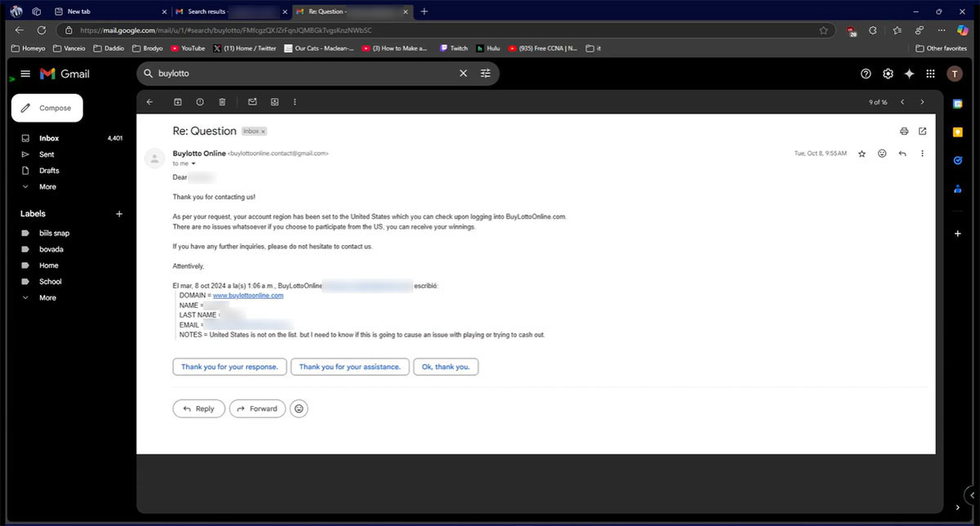Image resolution: width=980 pixels, height=526 pixels.
Task: Click the Compose button
Action: [47, 108]
